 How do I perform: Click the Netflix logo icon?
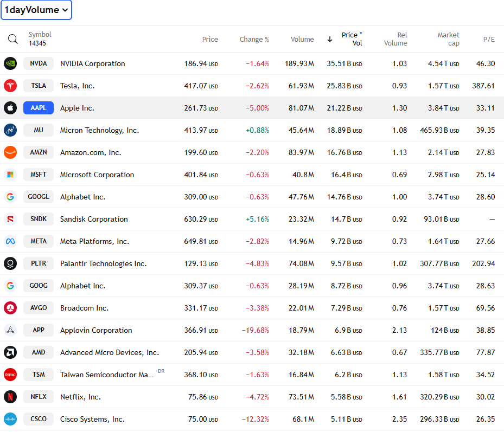click(10, 397)
